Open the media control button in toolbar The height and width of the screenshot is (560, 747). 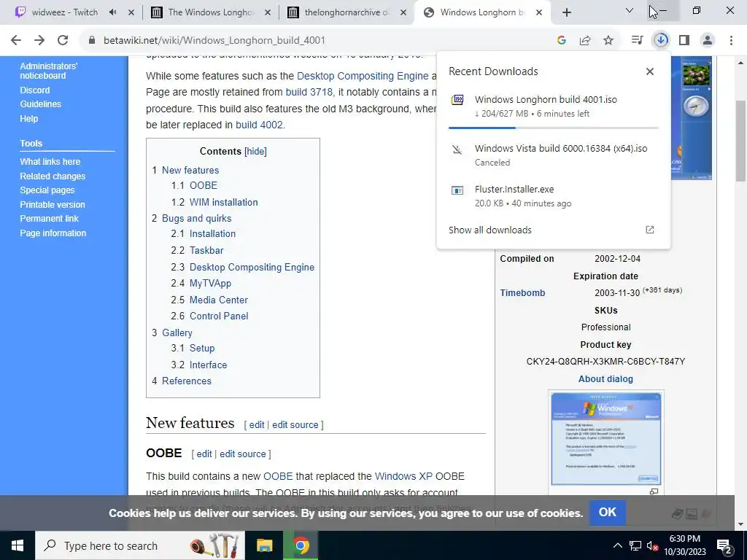(x=637, y=41)
